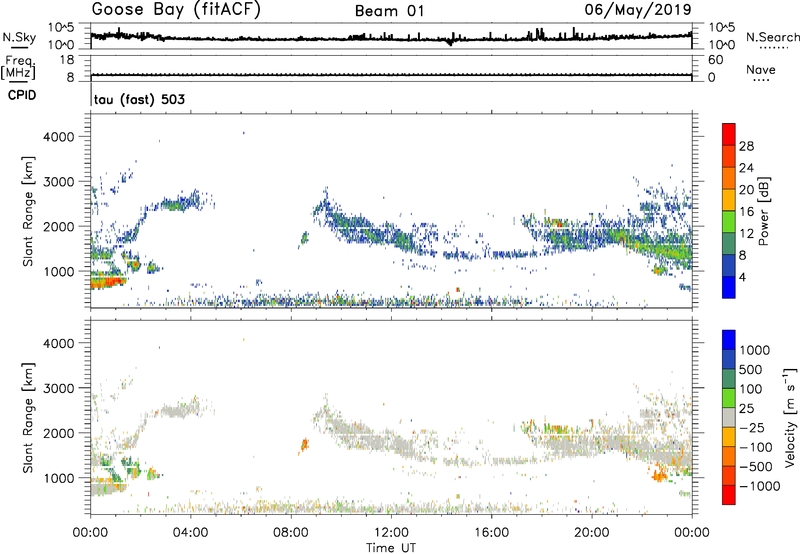Select the date "06/May/2019" in header
Image resolution: width=800 pixels, height=554 pixels.
click(638, 10)
